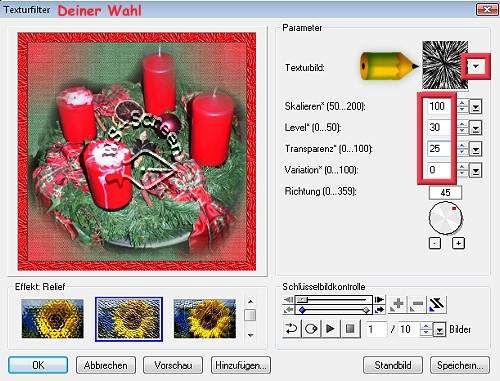Image resolution: width=500 pixels, height=381 pixels.
Task: Click the remove keyframe minus icon
Action: 417,304
